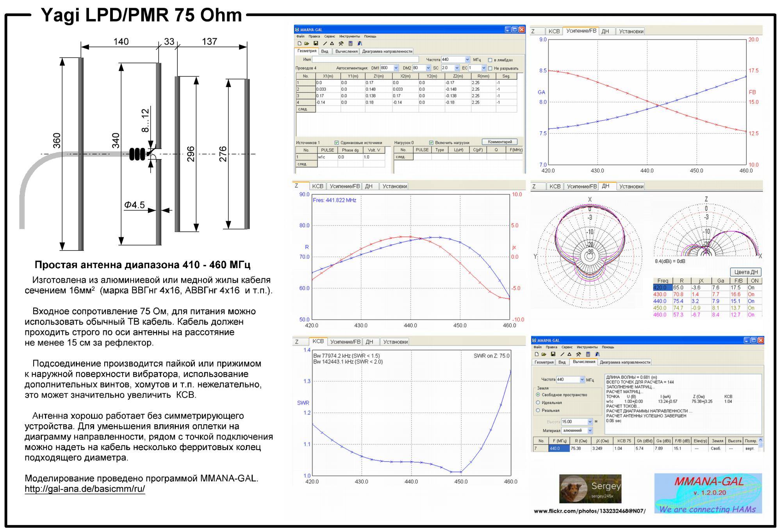The image size is (781, 532).
Task: Click calculator icon in upper MMANA-GAL toolbar
Action: click(x=350, y=43)
